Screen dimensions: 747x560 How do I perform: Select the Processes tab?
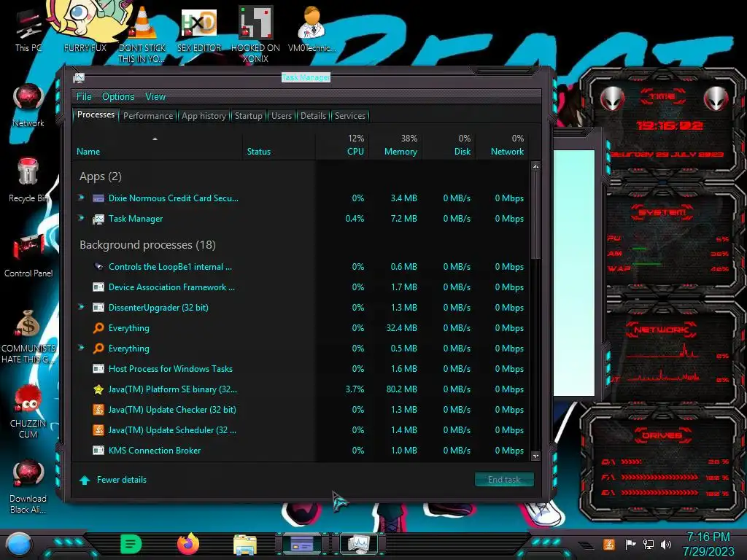click(96, 114)
